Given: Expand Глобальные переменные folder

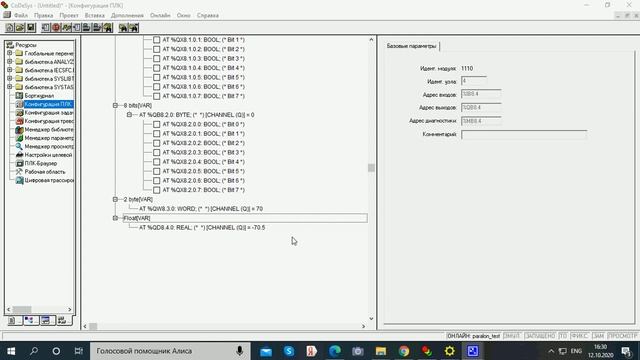Looking at the screenshot, I should [x=9, y=53].
